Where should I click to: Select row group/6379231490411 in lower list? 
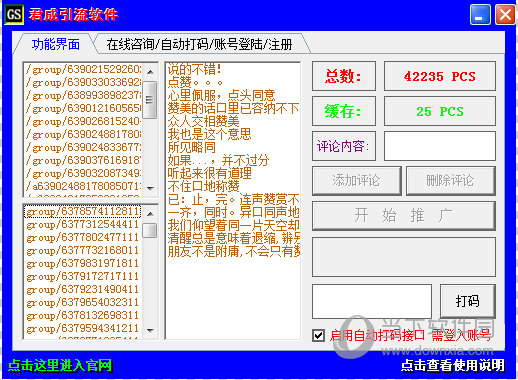tap(83, 290)
